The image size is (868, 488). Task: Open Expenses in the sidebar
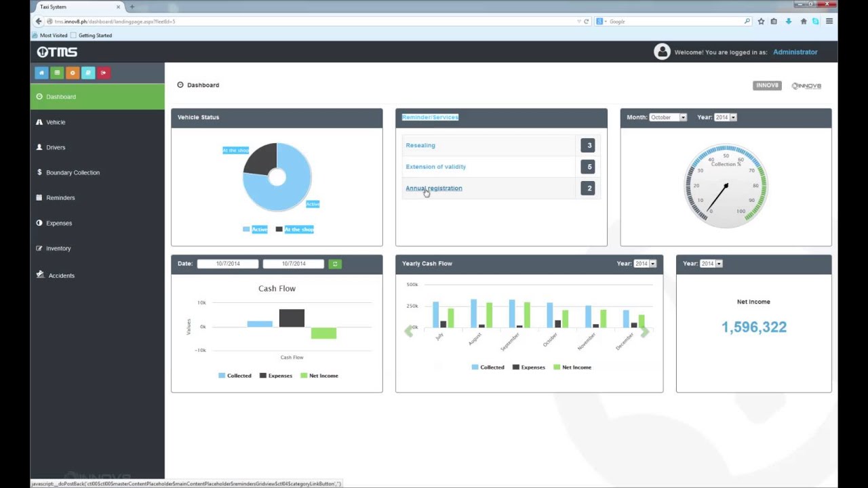click(x=97, y=223)
